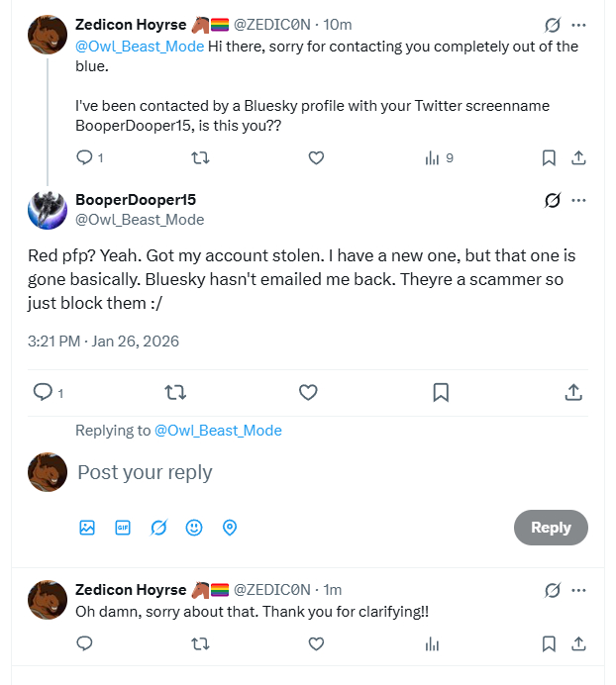This screenshot has width=616, height=685.
Task: Open Grok icon on BooperDooper15's post
Action: [553, 201]
